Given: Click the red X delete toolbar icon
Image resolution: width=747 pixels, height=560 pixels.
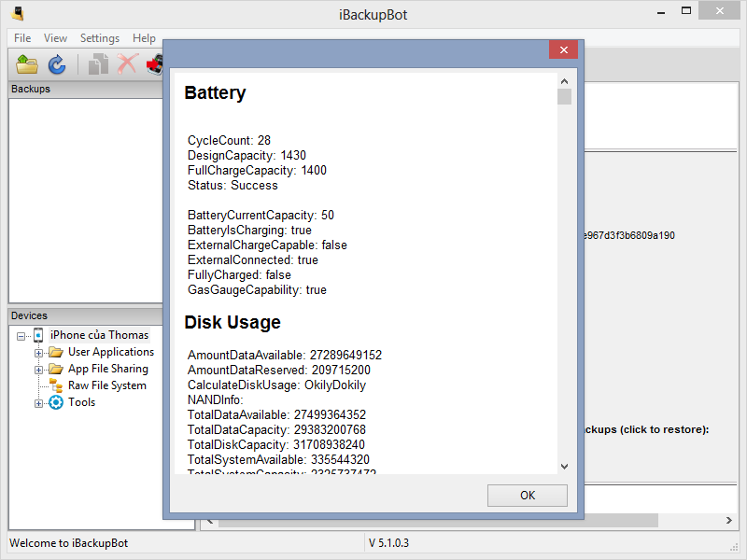Looking at the screenshot, I should tap(127, 64).
